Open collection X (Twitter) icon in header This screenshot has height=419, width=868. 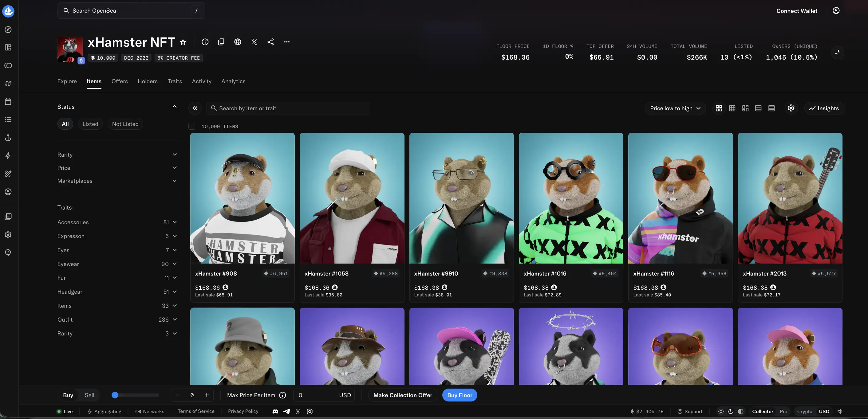click(x=254, y=42)
